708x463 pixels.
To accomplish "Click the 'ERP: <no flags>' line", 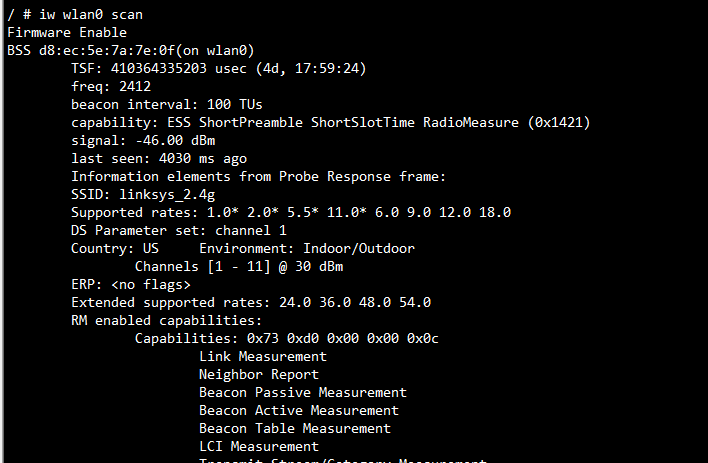I will [131, 284].
